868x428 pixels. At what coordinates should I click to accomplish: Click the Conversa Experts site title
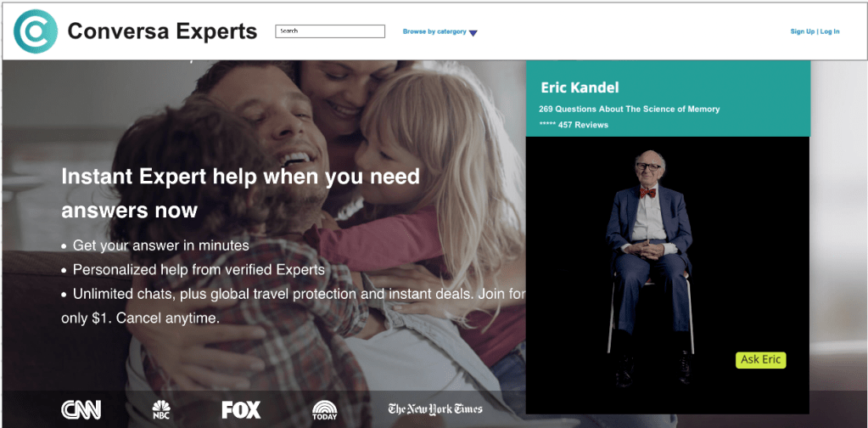coord(162,31)
